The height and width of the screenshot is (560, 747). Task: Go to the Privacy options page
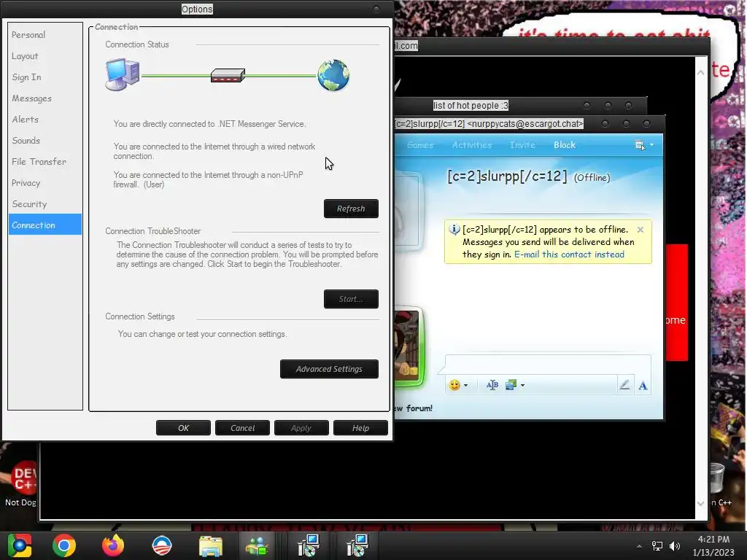pyautogui.click(x=26, y=183)
